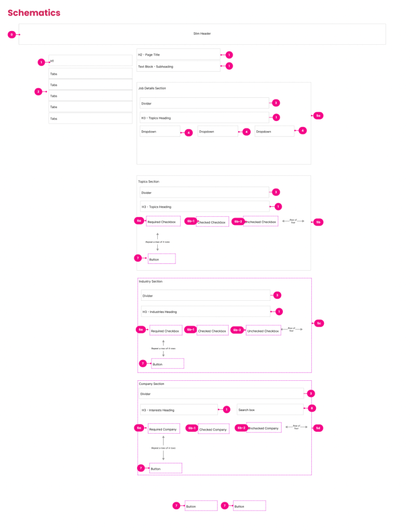The width and height of the screenshot is (410, 532).
Task: Select the topmost Tabs item
Action: tap(90, 74)
